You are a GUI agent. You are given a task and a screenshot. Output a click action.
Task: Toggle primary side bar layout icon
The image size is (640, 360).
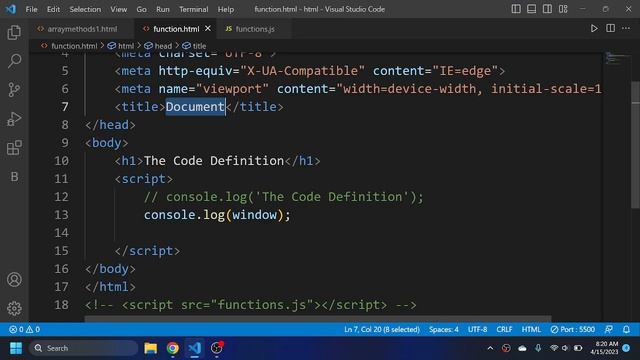tap(516, 9)
